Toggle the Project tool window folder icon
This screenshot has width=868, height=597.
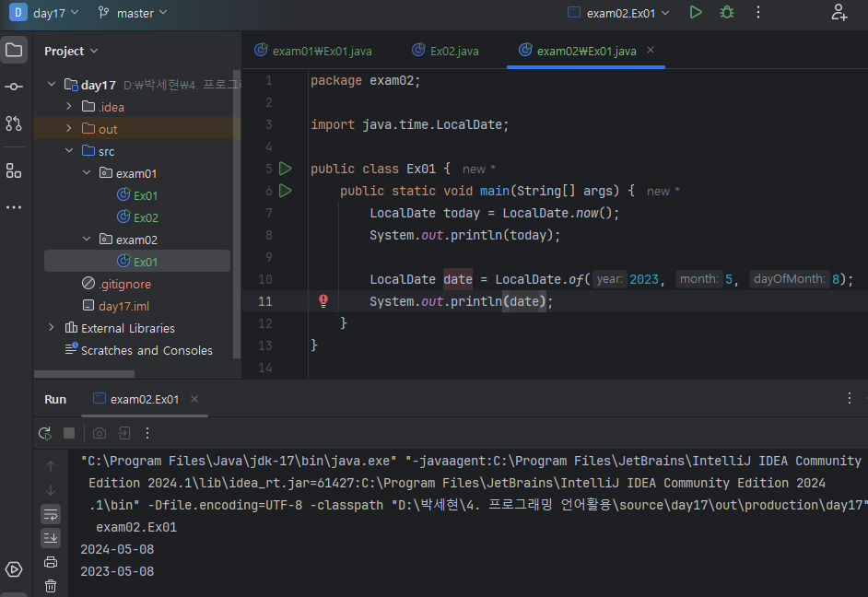pyautogui.click(x=14, y=50)
